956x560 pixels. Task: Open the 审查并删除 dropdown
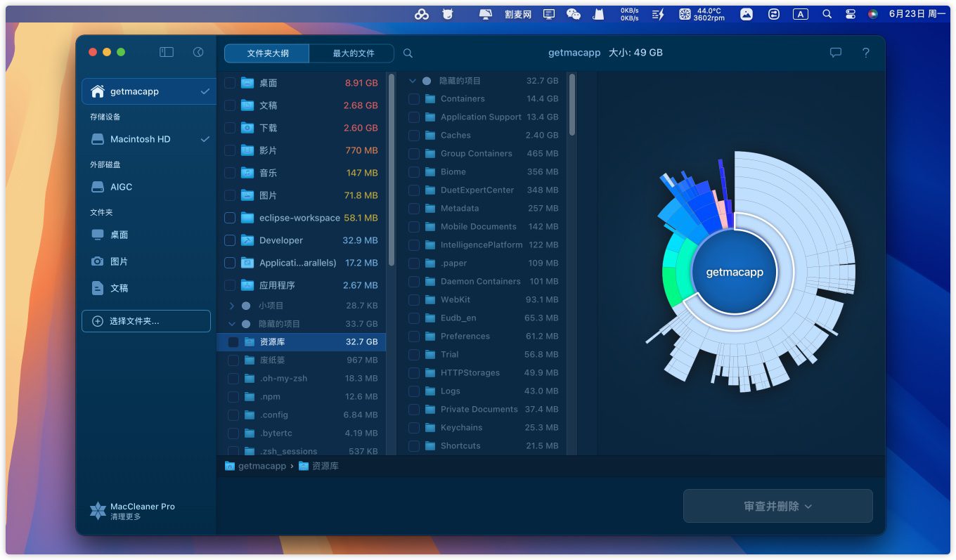click(x=777, y=506)
